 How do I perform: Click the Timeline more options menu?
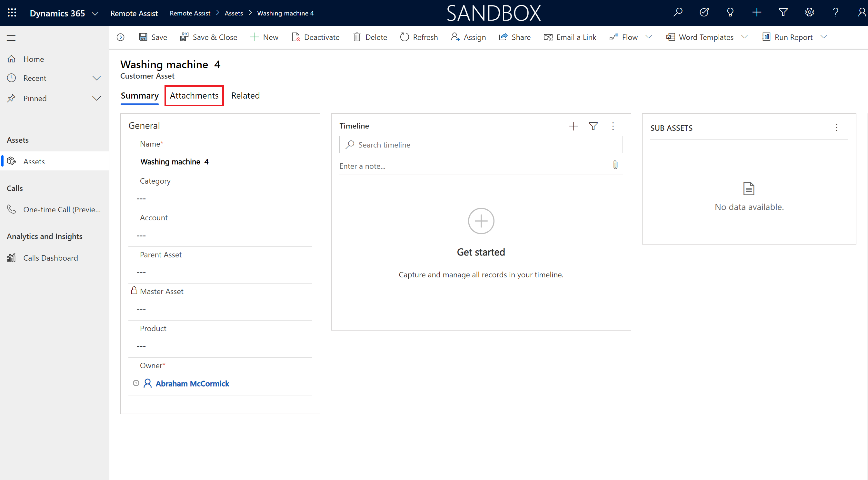(614, 125)
